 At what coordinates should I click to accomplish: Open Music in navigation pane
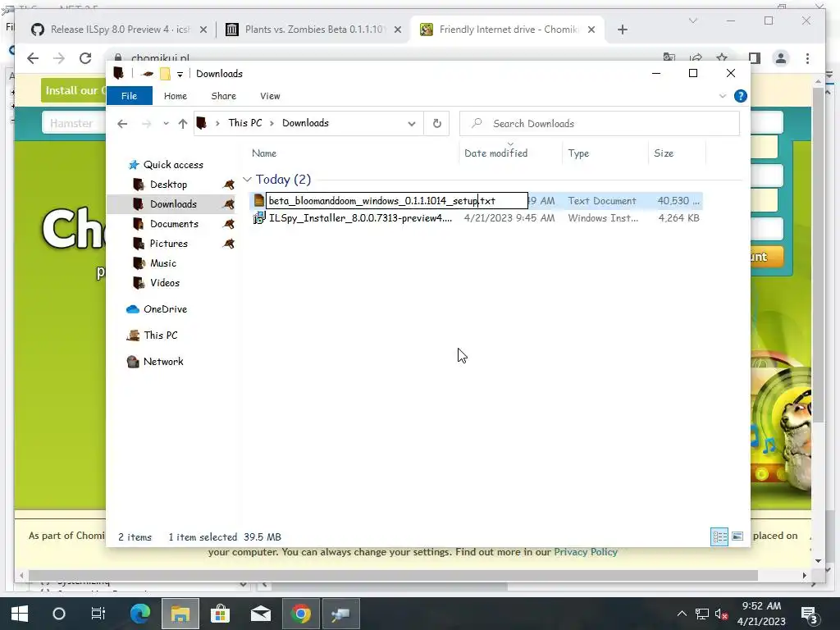(x=163, y=263)
